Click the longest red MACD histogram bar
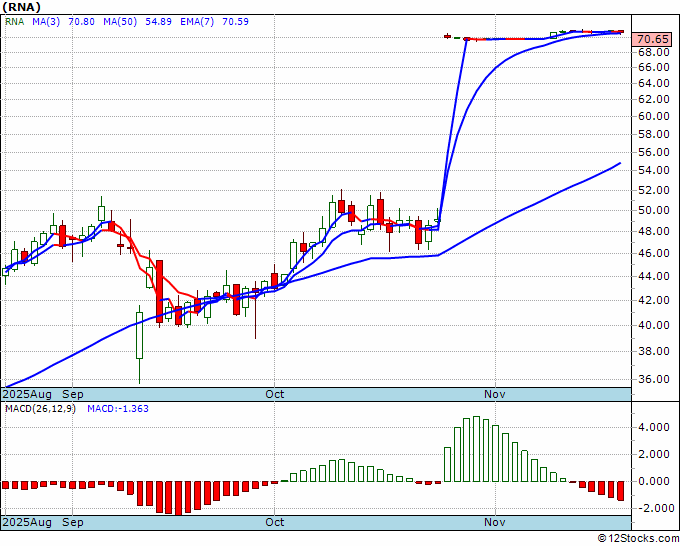This screenshot has height=546, width=680. [178, 498]
